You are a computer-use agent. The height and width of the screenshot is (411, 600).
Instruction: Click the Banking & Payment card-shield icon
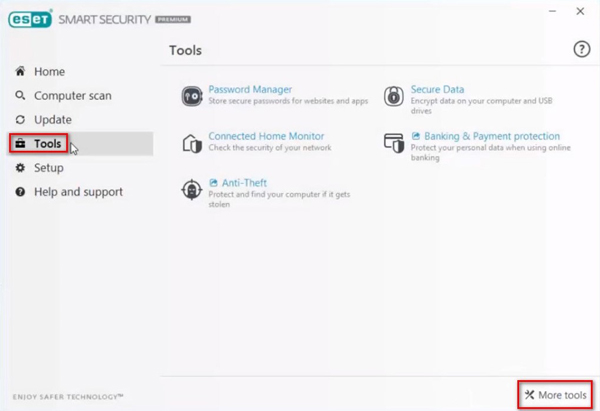coord(394,143)
